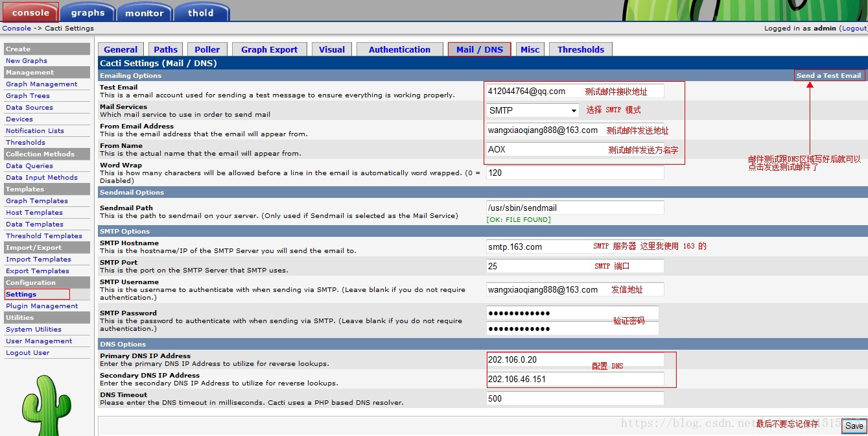Open Import Templates in sidebar
868x436 pixels.
click(38, 260)
